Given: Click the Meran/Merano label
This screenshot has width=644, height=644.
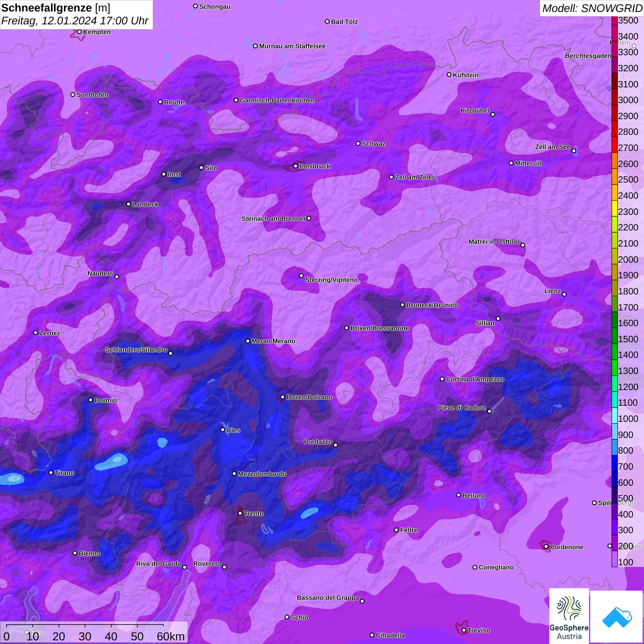Looking at the screenshot, I should 273,341.
